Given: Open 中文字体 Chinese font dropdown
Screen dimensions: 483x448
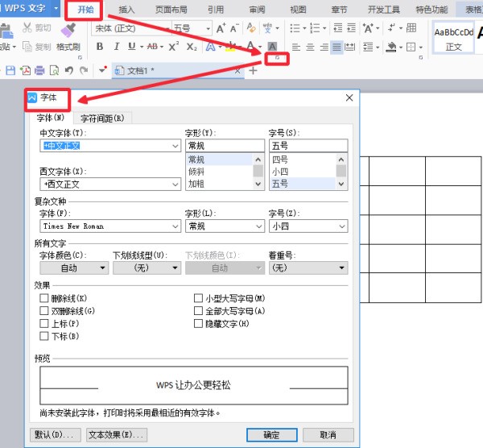Looking at the screenshot, I should click(175, 146).
